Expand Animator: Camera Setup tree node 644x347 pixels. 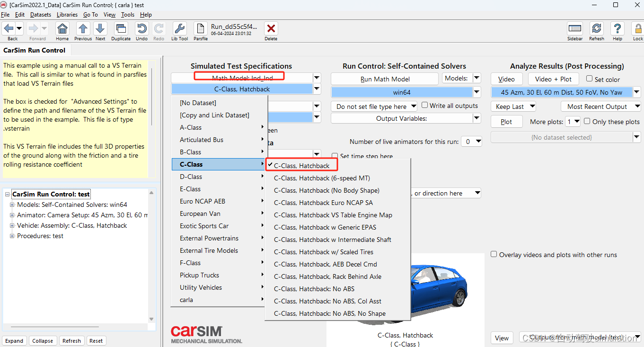coord(12,215)
